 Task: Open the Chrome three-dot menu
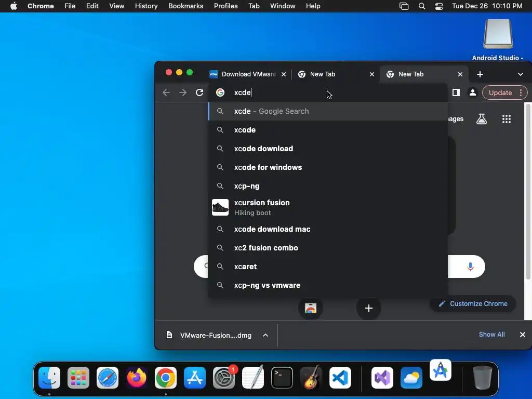pos(521,92)
